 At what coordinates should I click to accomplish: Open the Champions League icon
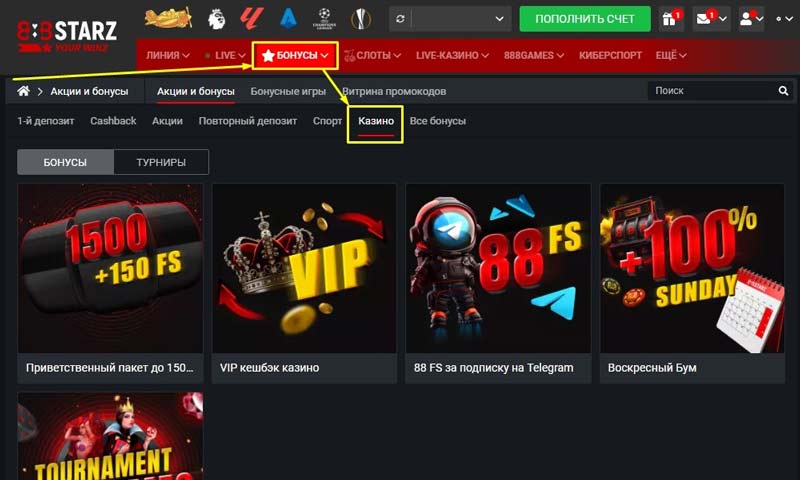[x=324, y=19]
